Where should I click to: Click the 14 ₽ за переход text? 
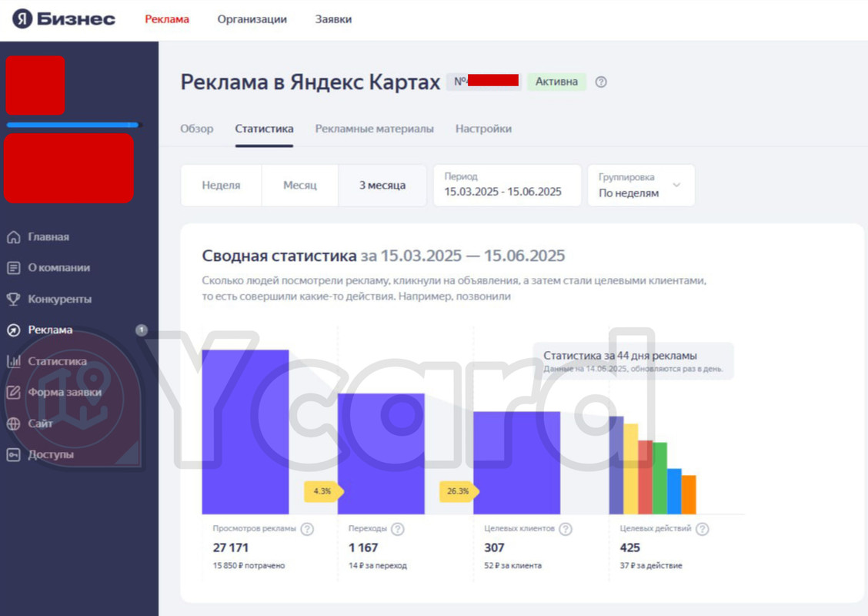[x=378, y=566]
